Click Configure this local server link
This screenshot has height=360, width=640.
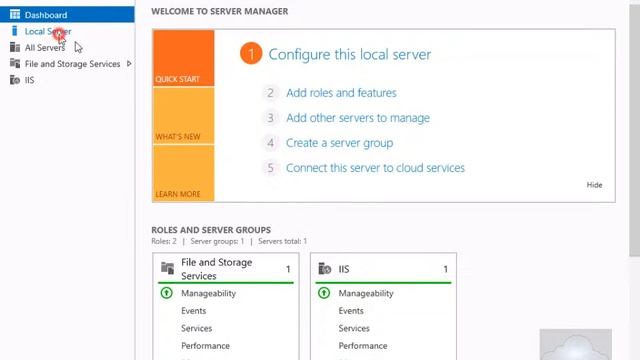[x=350, y=54]
